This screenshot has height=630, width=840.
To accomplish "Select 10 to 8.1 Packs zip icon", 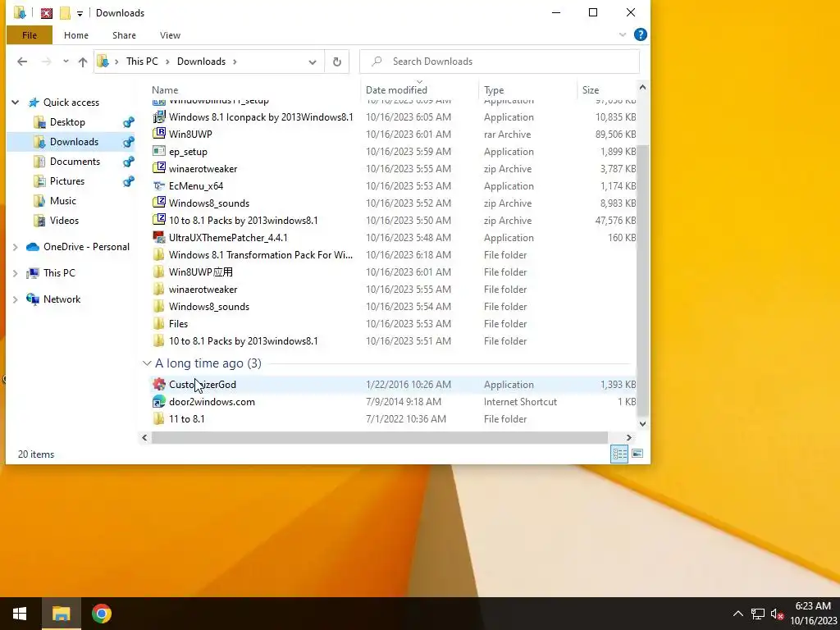I will point(158,220).
